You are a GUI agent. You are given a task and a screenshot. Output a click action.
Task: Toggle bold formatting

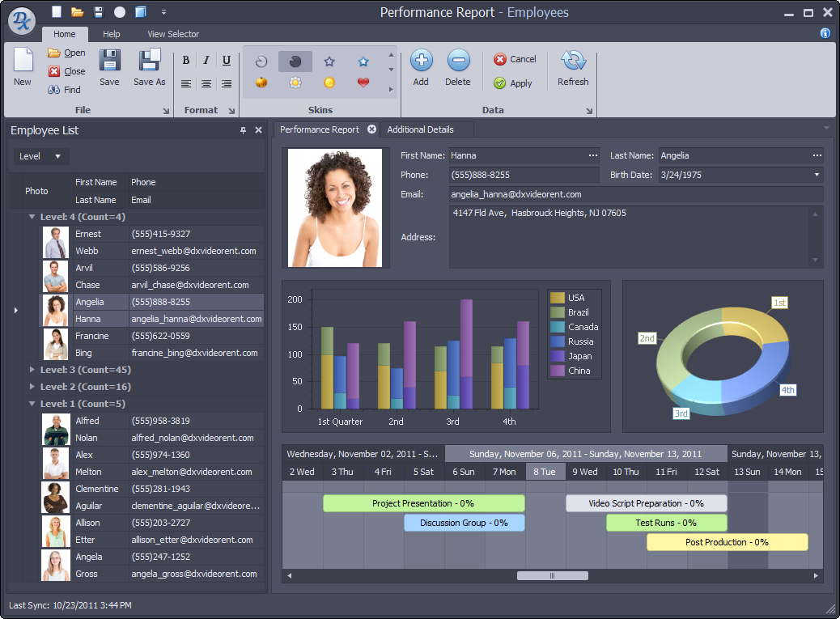pos(186,61)
